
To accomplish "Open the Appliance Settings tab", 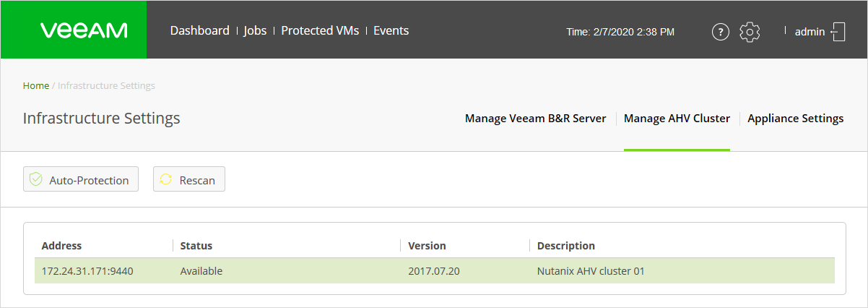I will click(795, 119).
